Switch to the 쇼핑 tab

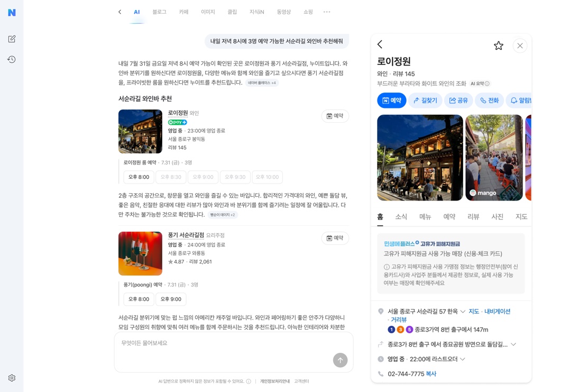pyautogui.click(x=308, y=12)
